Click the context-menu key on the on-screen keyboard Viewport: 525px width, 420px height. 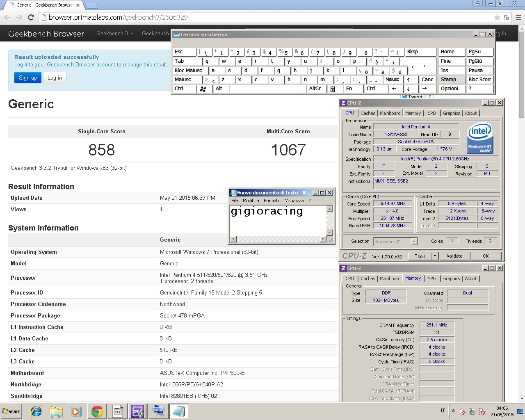pos(333,89)
